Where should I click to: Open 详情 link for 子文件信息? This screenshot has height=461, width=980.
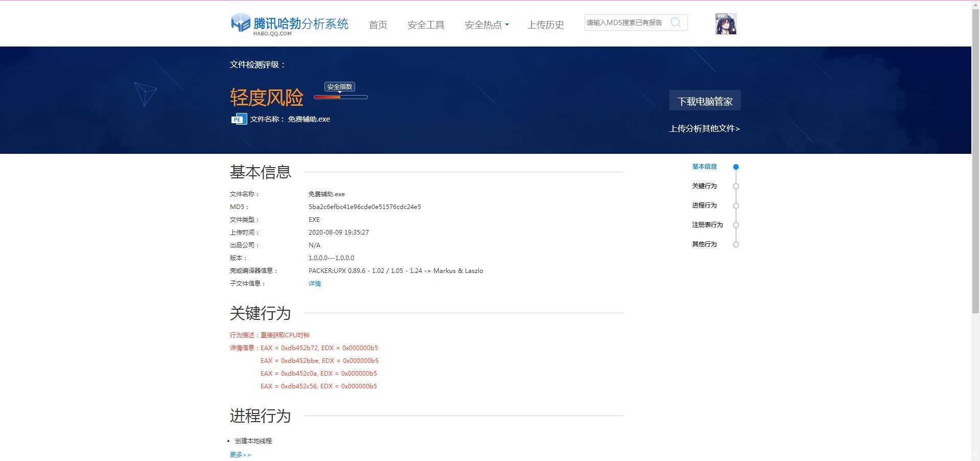tap(315, 284)
